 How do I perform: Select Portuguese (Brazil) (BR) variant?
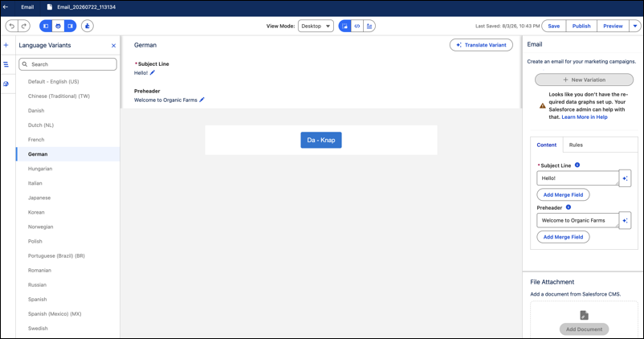click(x=67, y=255)
